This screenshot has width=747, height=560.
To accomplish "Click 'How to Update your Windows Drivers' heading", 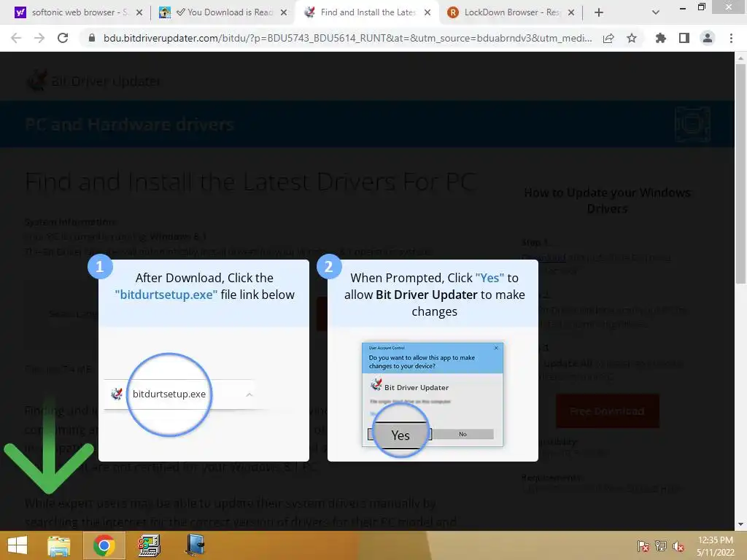I will 608,201.
